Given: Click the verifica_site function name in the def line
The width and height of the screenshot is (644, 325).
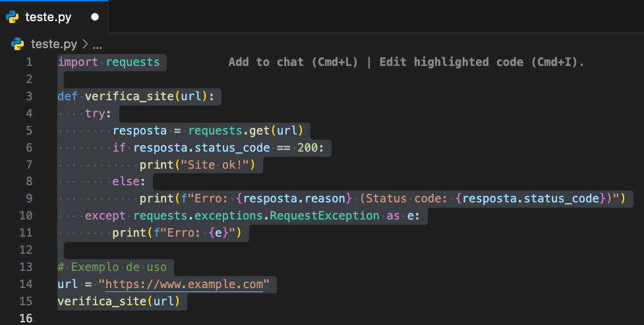Looking at the screenshot, I should click(x=129, y=96).
